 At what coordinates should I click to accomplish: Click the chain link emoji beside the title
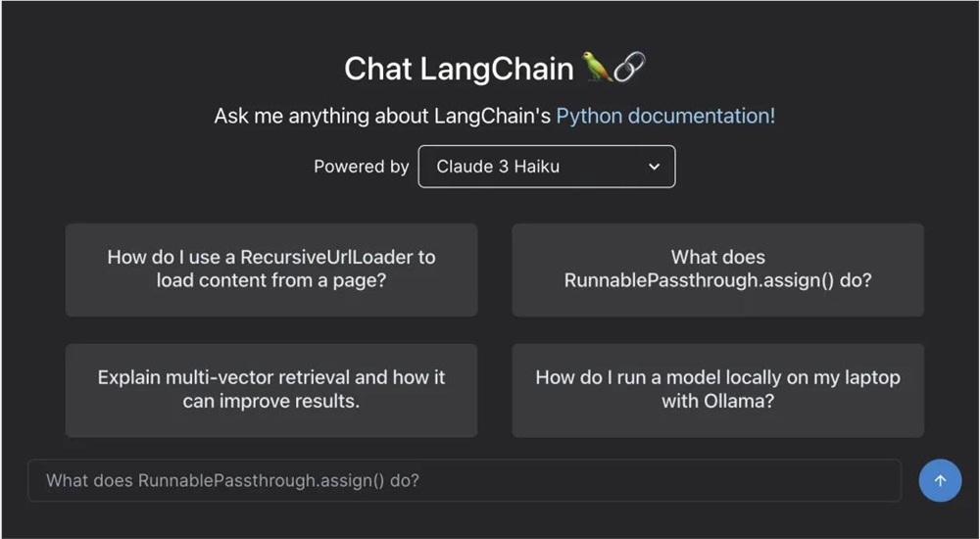click(x=630, y=68)
